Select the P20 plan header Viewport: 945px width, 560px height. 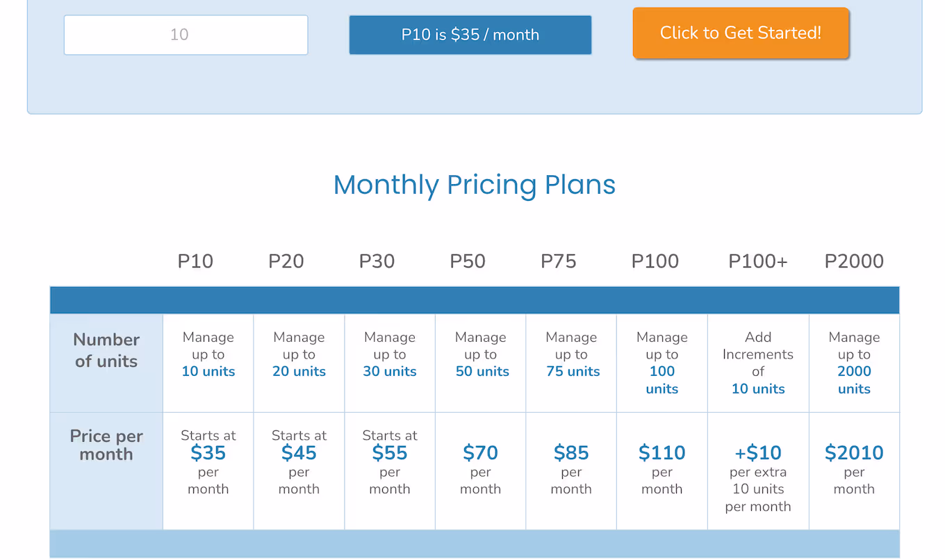click(x=286, y=261)
